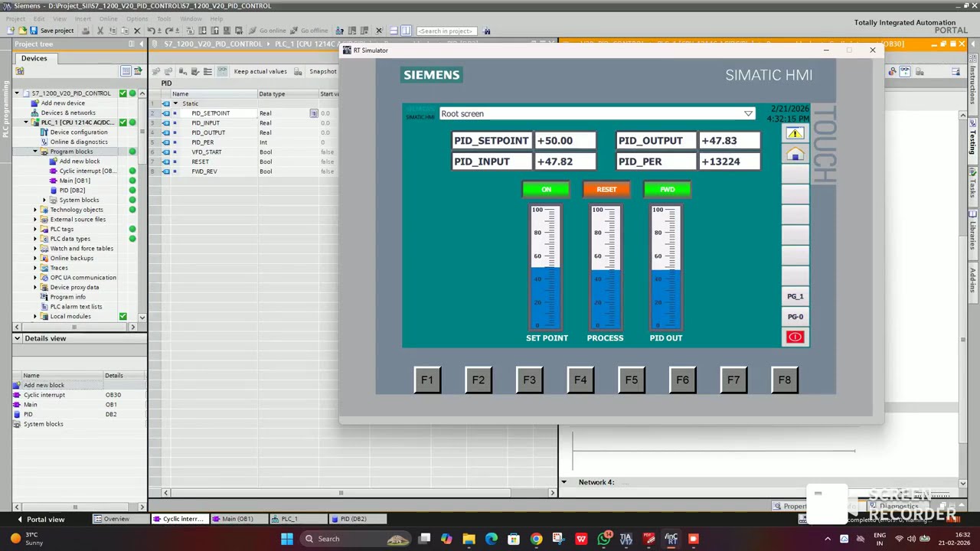980x551 pixels.
Task: Click the PG-0 button in HMI
Action: pos(795,317)
